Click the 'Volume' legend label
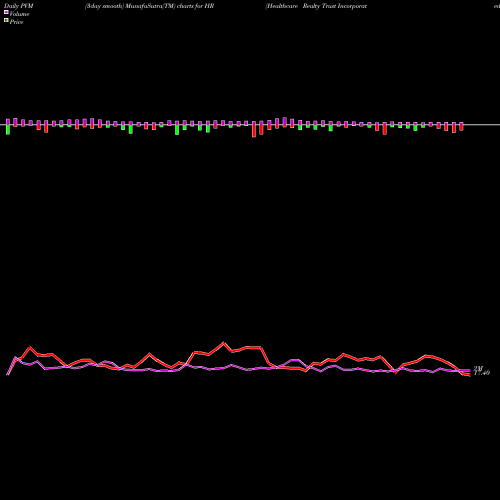Image resolution: width=500 pixels, height=500 pixels. tap(19, 14)
